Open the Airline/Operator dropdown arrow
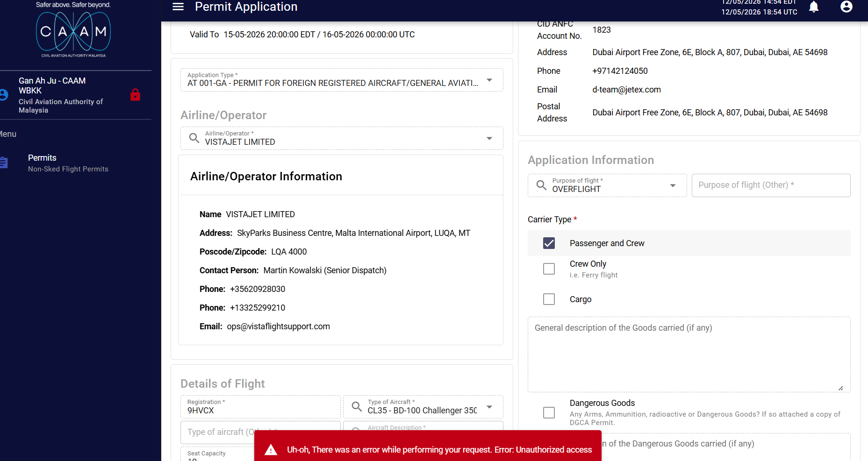868x461 pixels. pos(489,138)
